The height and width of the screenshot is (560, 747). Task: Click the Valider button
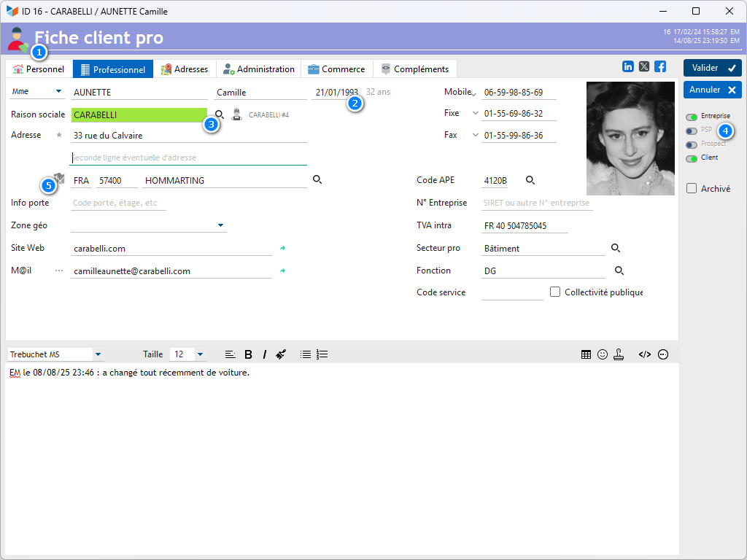712,68
